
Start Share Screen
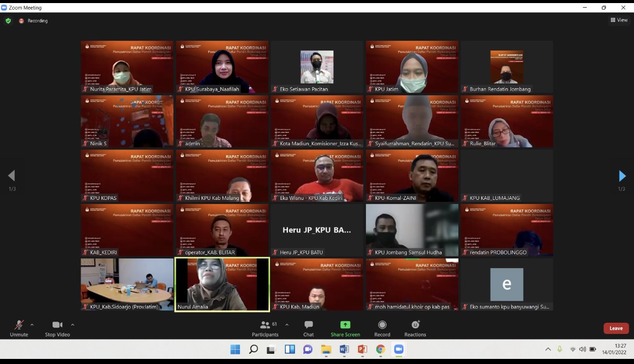point(345,328)
